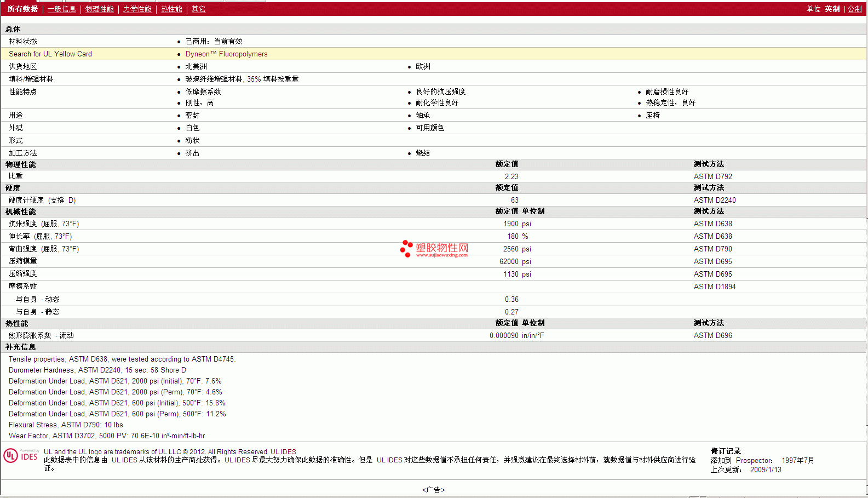This screenshot has width=868, height=498.
Task: Click 可用颜色 appearance entry
Action: (x=430, y=128)
